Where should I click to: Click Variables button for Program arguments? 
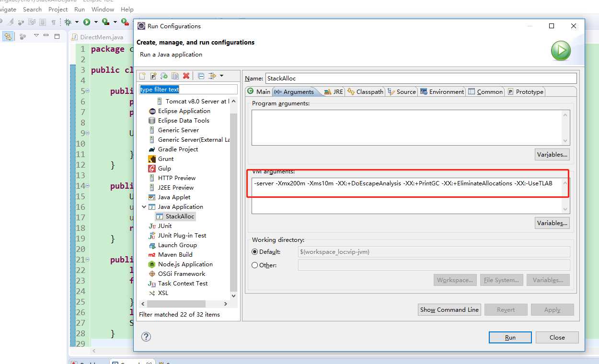(552, 154)
